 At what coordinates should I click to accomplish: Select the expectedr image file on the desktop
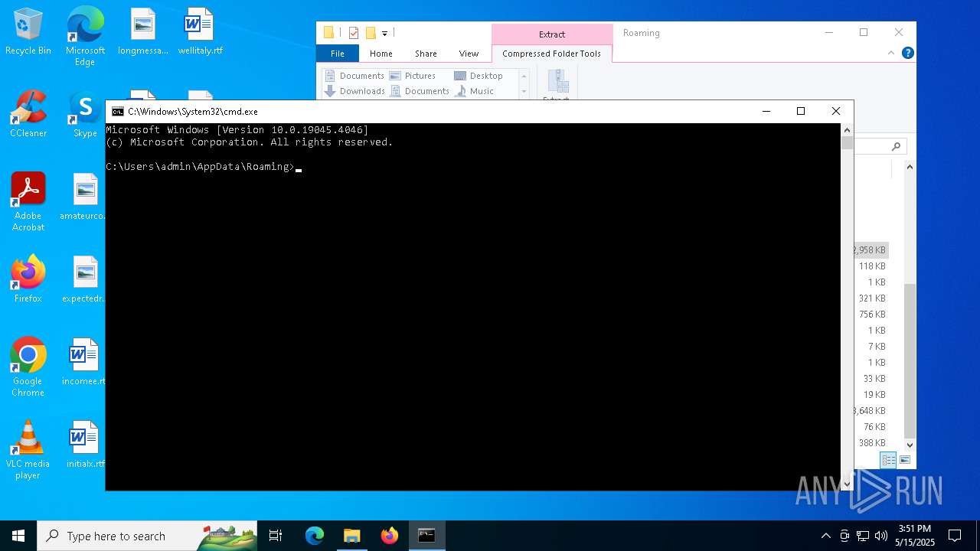[x=83, y=280]
